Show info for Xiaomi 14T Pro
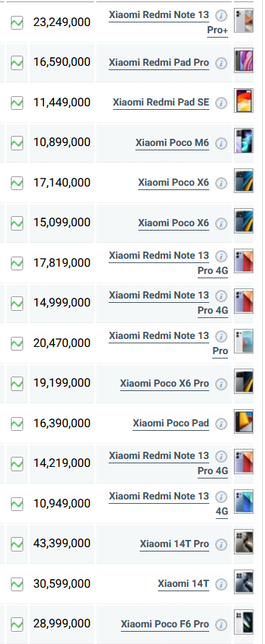Viewport: 265px width, 644px height. point(222,544)
